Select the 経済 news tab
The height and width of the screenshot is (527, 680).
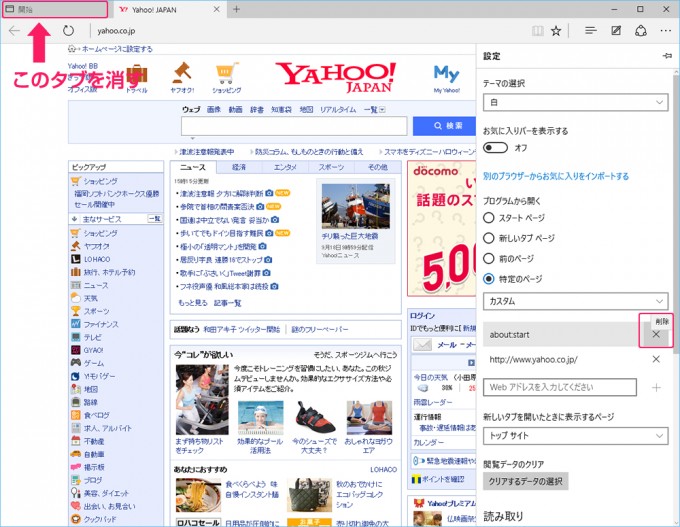(239, 167)
